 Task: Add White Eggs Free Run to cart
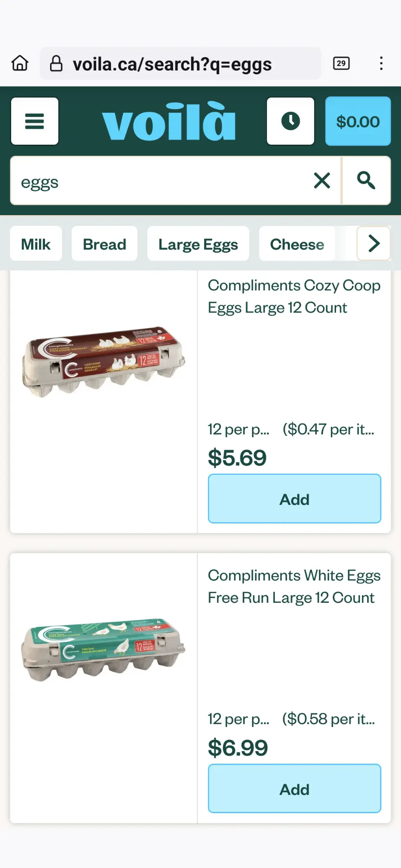tap(294, 789)
